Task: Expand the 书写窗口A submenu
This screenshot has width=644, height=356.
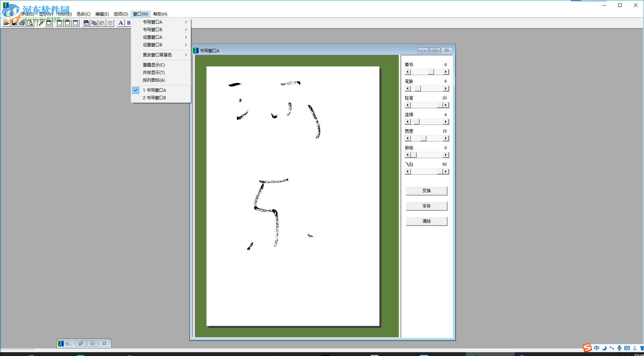Action: pos(161,22)
